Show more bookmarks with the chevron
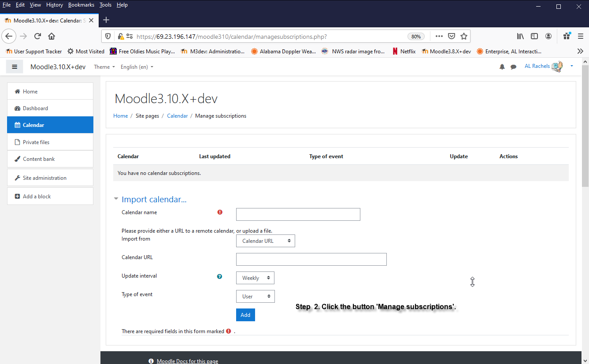The width and height of the screenshot is (589, 364). [x=580, y=51]
